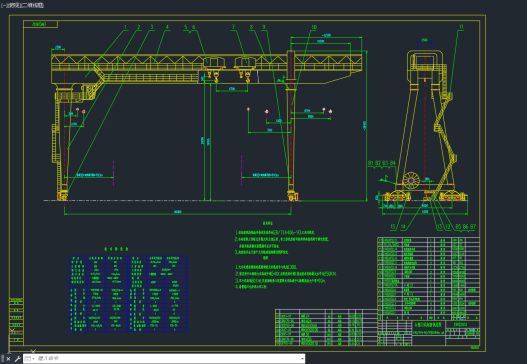This screenshot has width=527, height=364.
Task: Open the [-] viewport controls menu
Action: pos(3,5)
